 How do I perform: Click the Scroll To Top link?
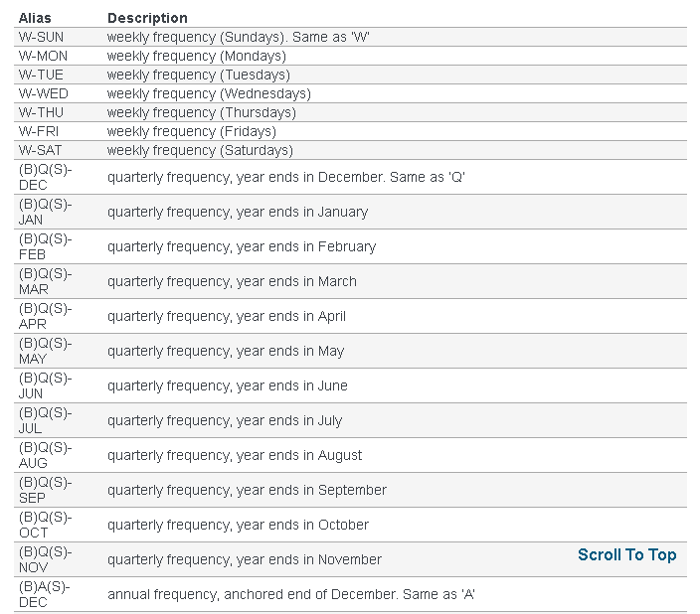(x=626, y=554)
